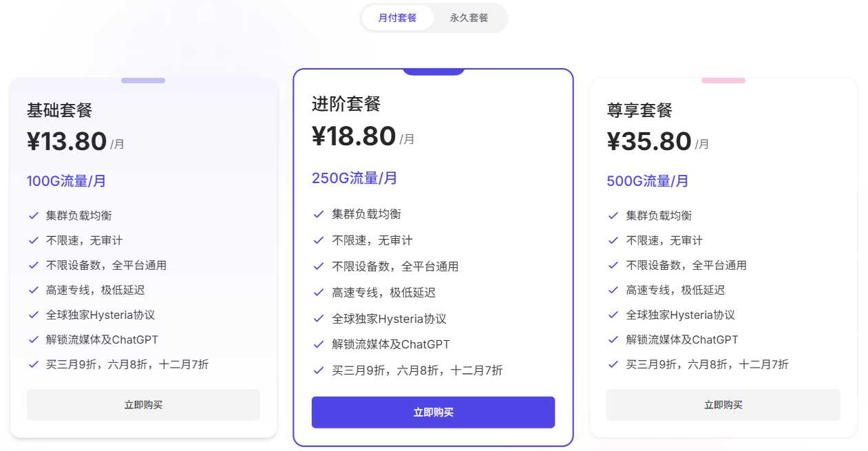
Task: Click the checkmark next to 买三月9折 in 基础套餐
Action: coord(34,364)
